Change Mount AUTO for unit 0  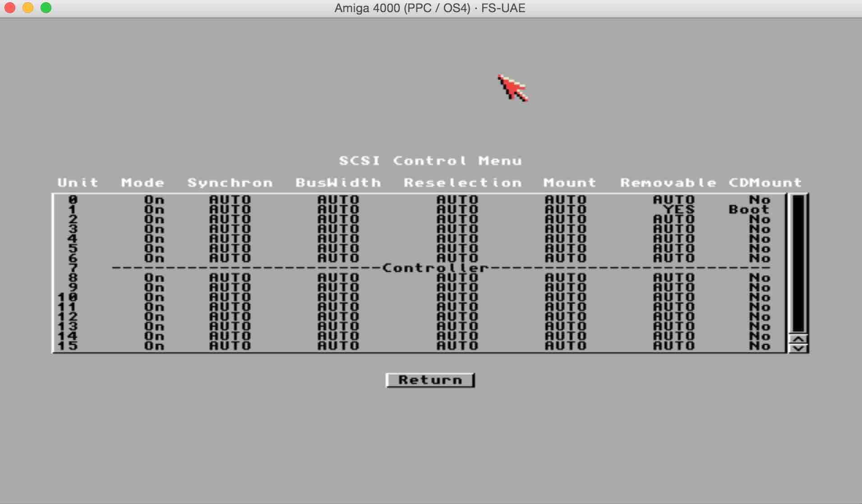(x=566, y=200)
